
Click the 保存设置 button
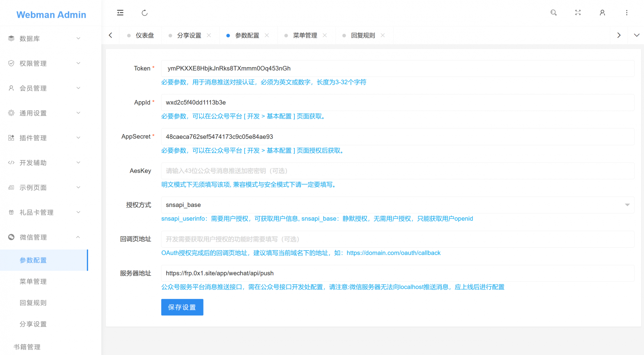(x=182, y=307)
